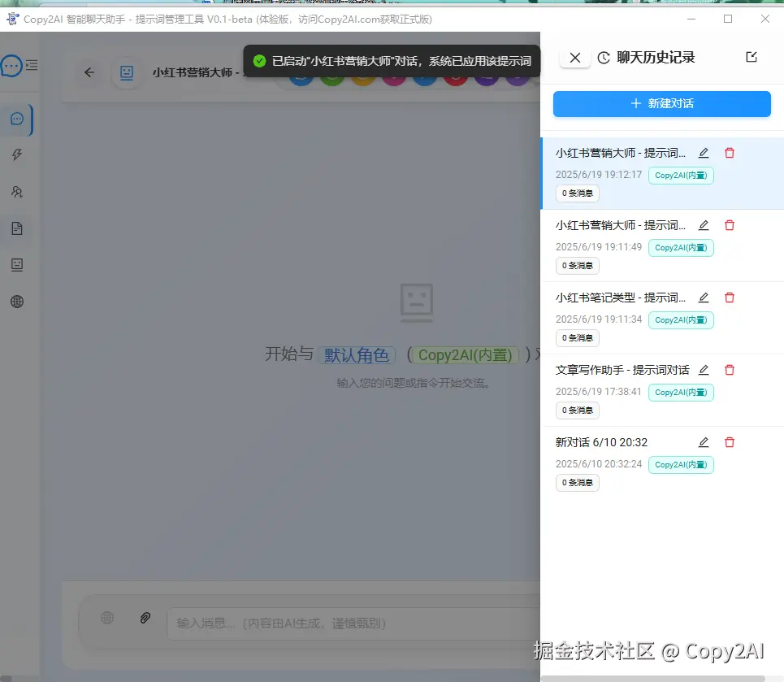Open the document icon in sidebar
This screenshot has width=784, height=682.
(x=17, y=228)
